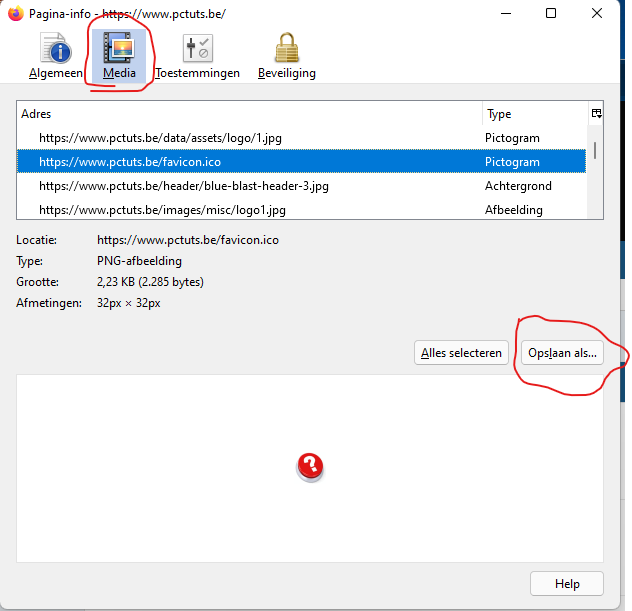Open the Beveiliging padlock icon
The height and width of the screenshot is (611, 632).
[x=286, y=50]
